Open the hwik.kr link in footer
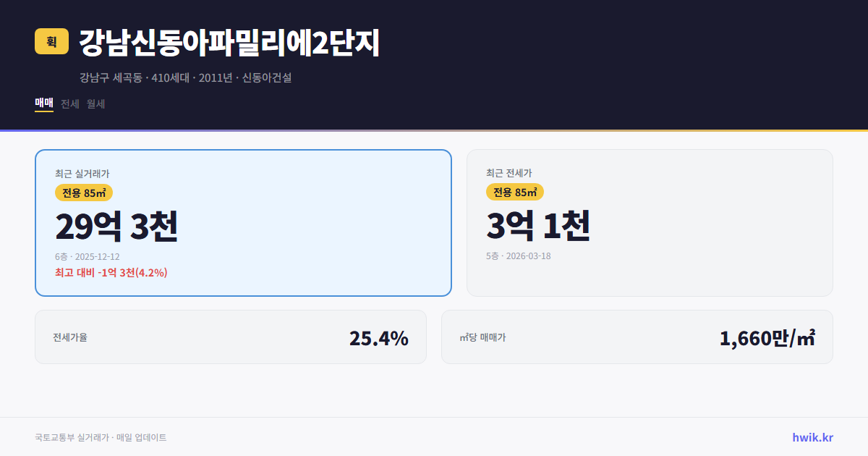Screen dimensions: 868x456 813,436
